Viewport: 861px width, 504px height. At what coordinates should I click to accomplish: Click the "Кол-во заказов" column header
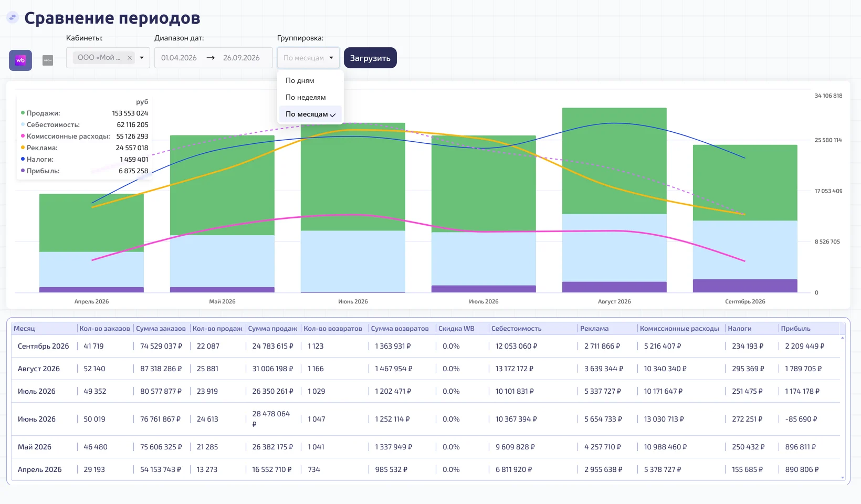click(104, 329)
